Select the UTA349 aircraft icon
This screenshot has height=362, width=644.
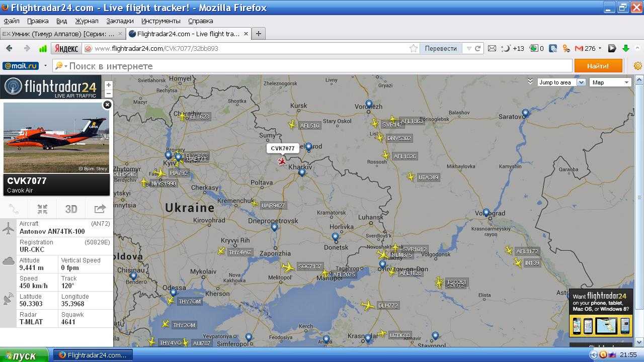(x=411, y=177)
